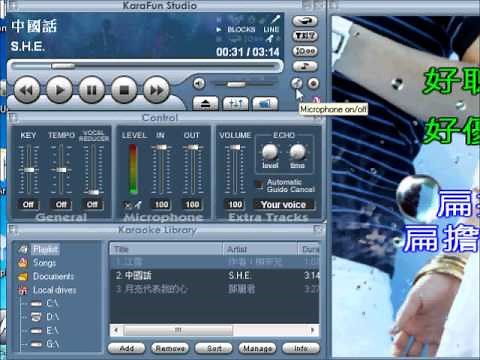480x360 pixels.
Task: Click the Manage button
Action: pyautogui.click(x=257, y=348)
